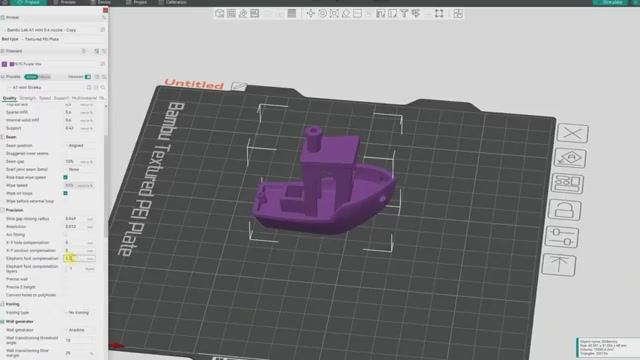Viewport: 640px width, 360px height.
Task: Click the Slice gap closing radius field
Action: [80, 219]
